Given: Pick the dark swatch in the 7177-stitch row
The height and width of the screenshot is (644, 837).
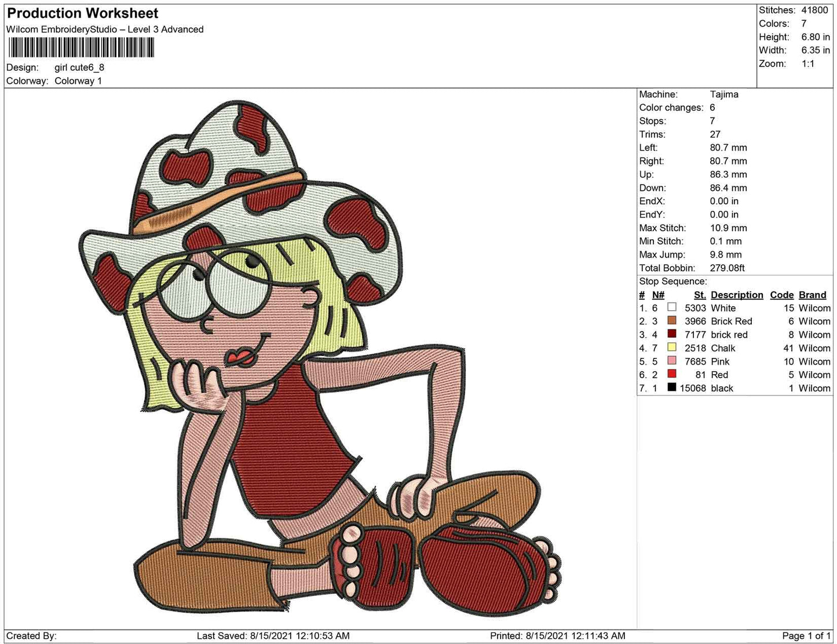Looking at the screenshot, I should (672, 334).
